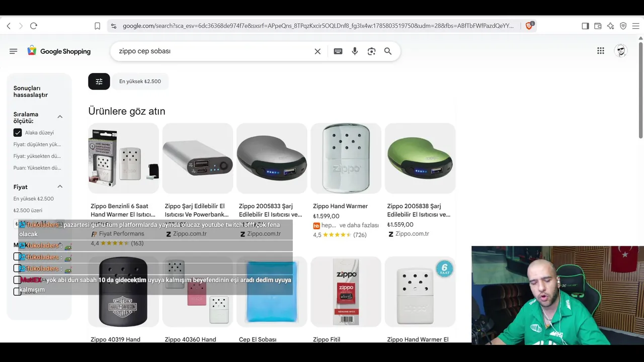Open the chrome Zippo Hand Warmer image
This screenshot has width=644, height=362.
point(346,158)
